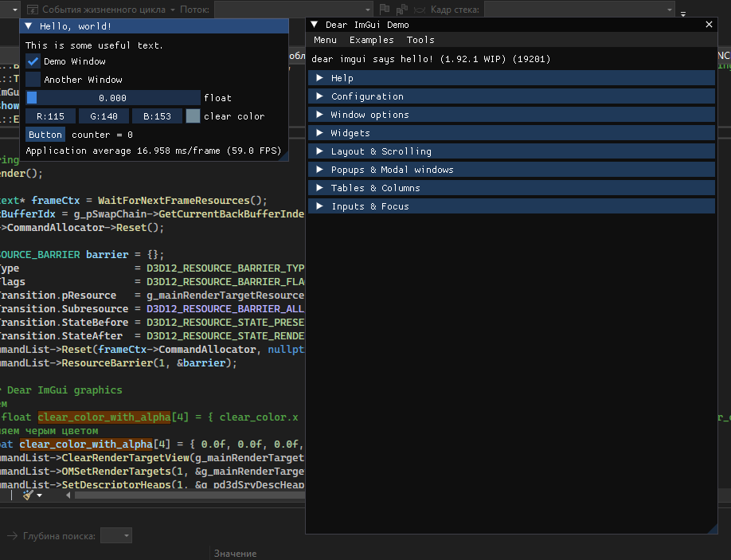Click the left arrow of the editor's horizontal scrollbar
731x560 pixels.
tap(68, 495)
